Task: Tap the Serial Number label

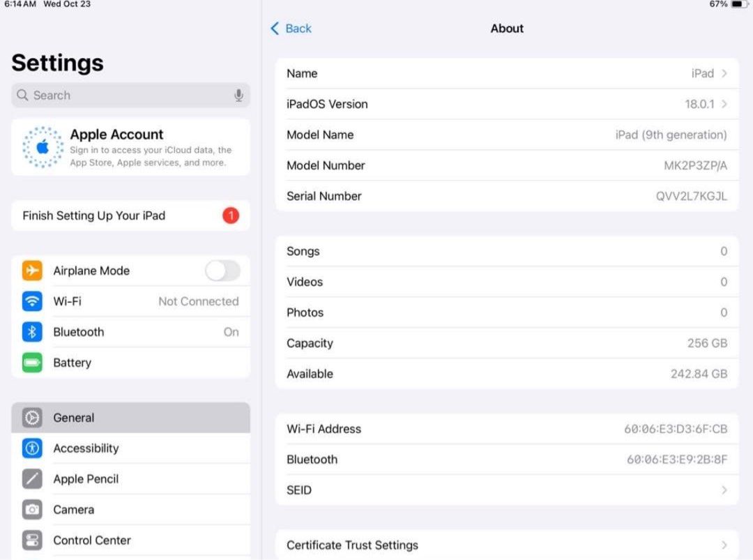Action: pyautogui.click(x=324, y=196)
